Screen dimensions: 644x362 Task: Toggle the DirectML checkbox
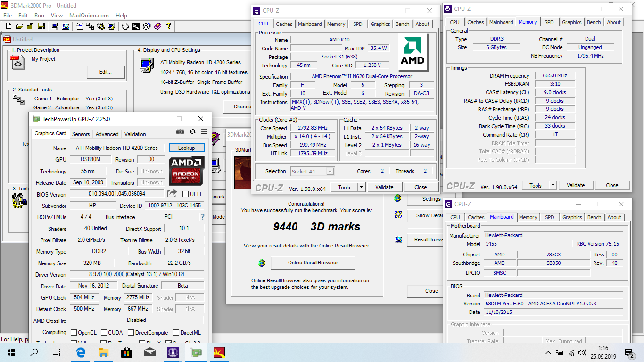[176, 332]
